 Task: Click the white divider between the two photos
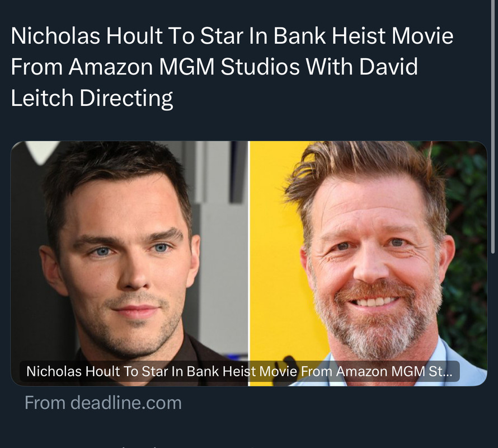[x=249, y=263]
